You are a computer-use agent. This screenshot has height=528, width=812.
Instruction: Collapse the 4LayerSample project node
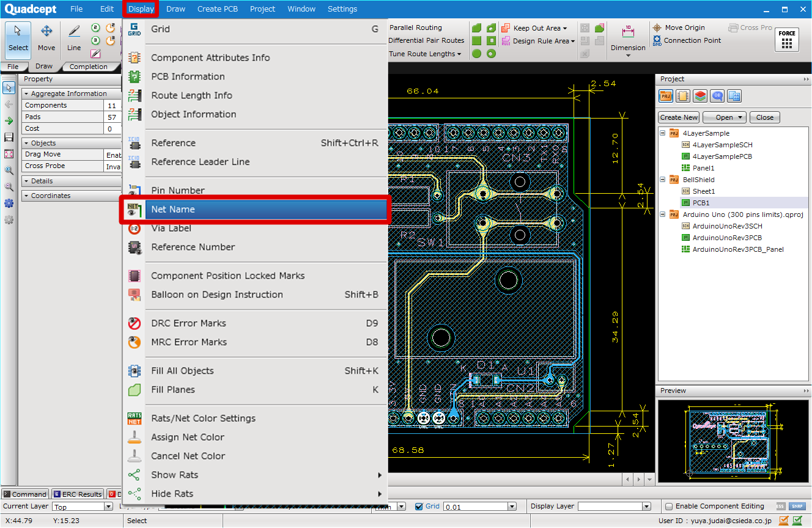[x=662, y=133]
